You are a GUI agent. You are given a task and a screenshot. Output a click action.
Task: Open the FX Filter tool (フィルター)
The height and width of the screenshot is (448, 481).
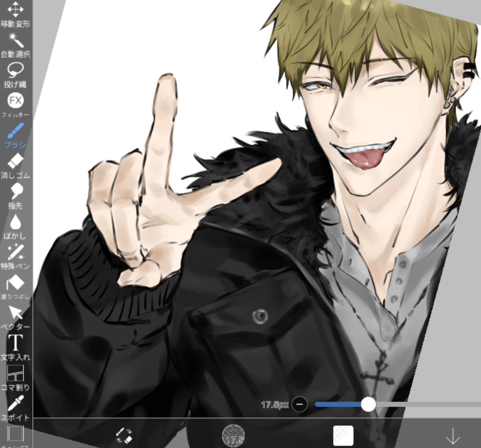[15, 105]
